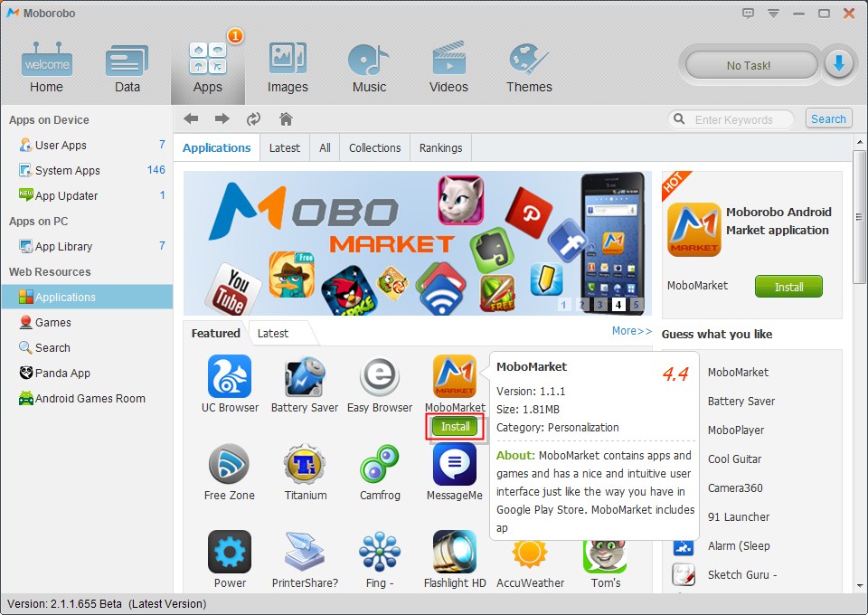The height and width of the screenshot is (615, 868).
Task: Switch to Latest tab beside Featured
Action: tap(273, 333)
